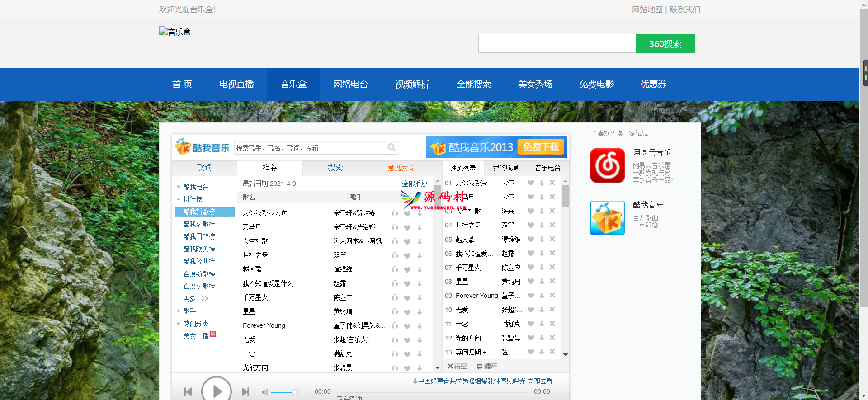Open 免费电影 in navigation bar
Screen dimensions: 868x400
tap(597, 84)
